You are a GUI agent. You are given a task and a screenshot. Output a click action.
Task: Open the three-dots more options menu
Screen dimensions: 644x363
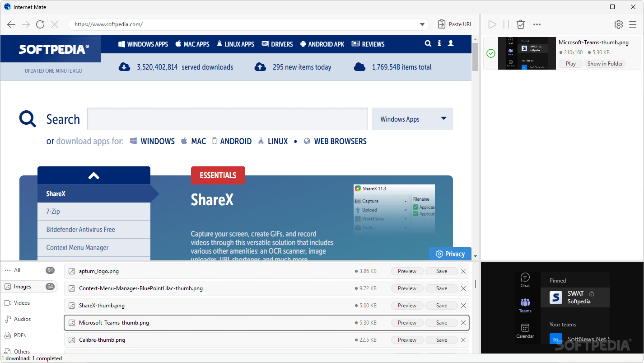click(x=537, y=24)
